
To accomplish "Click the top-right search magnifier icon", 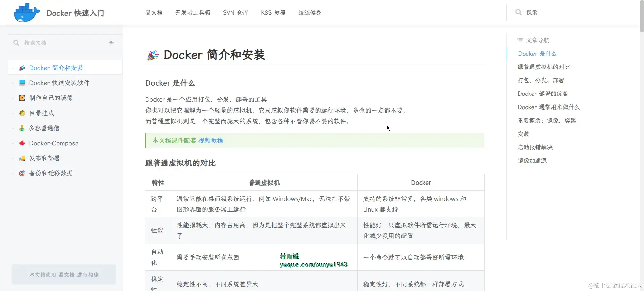I will point(518,12).
